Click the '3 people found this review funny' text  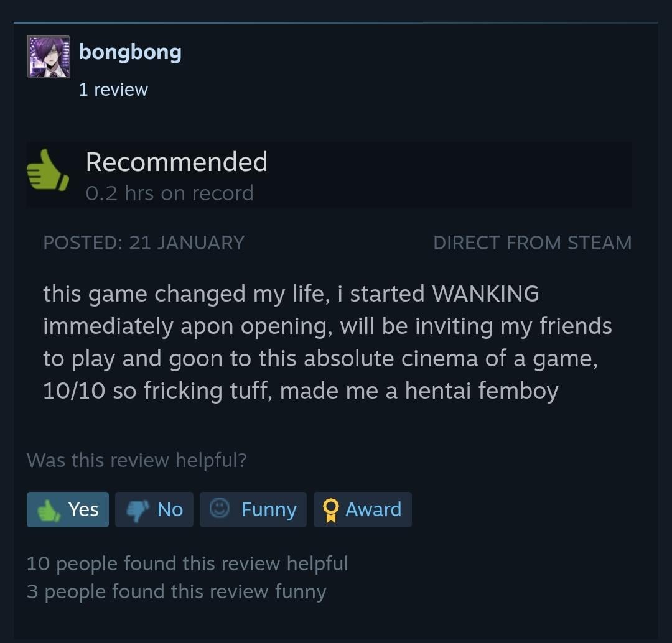(177, 591)
